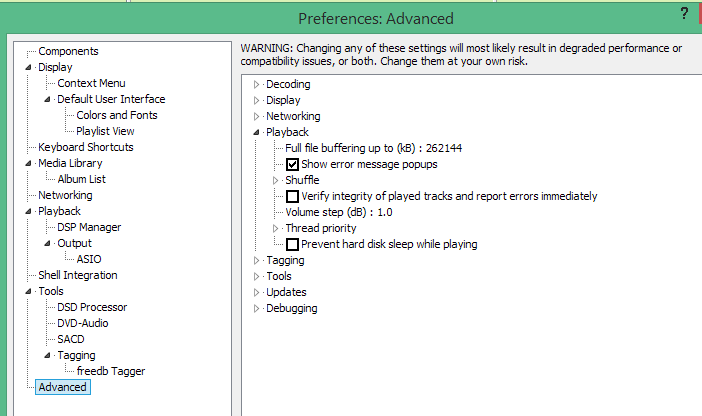
Task: Select Colors and Fonts page
Action: (116, 115)
